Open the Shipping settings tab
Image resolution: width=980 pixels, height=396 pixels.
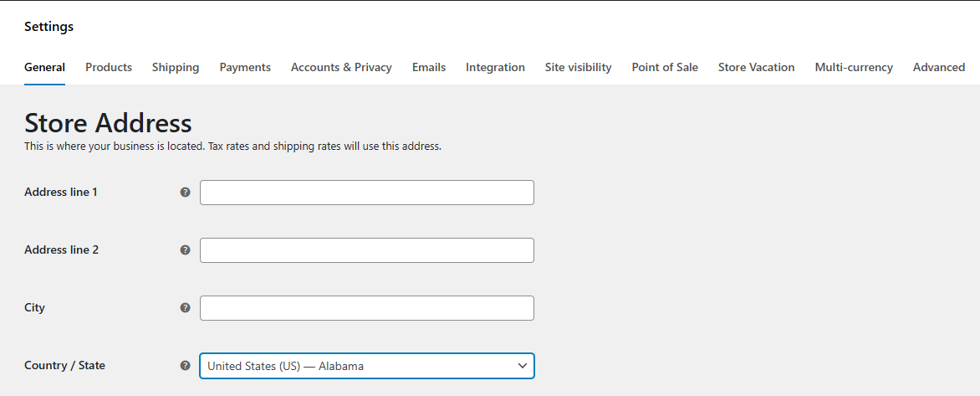[x=176, y=67]
